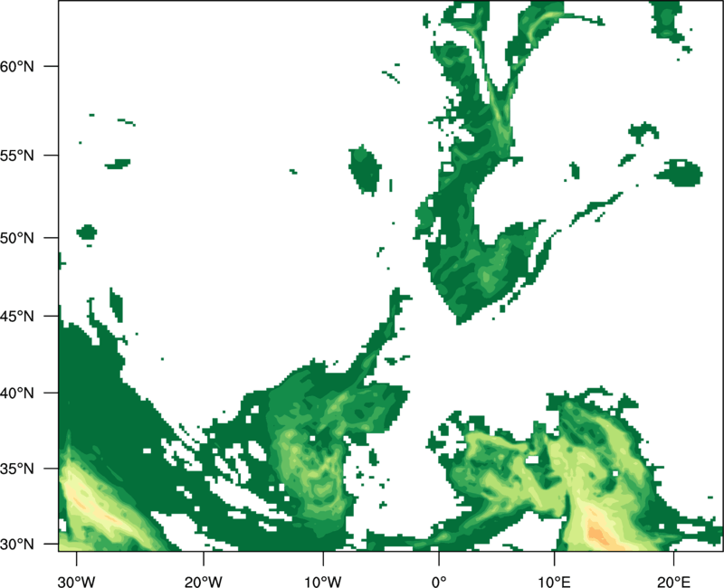This screenshot has height=588, width=724.
Task: Select the 20°W longitude label
Action: (x=204, y=582)
